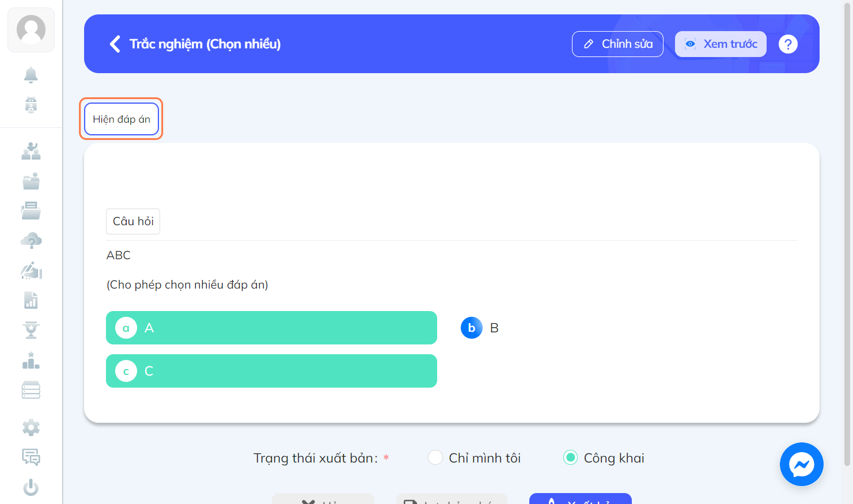
Task: Go back using the header chevron
Action: [115, 44]
